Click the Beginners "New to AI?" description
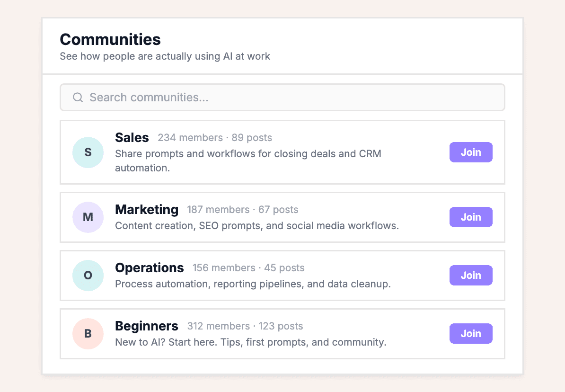 pos(250,342)
